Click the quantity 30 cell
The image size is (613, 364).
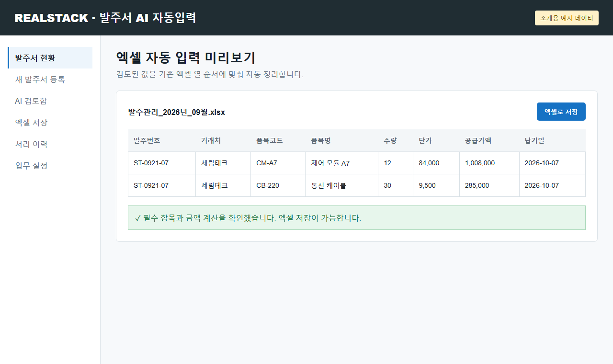396,185
